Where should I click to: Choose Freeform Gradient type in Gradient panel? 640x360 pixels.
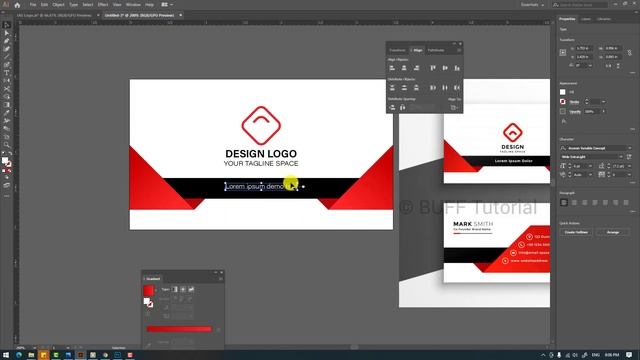[191, 289]
